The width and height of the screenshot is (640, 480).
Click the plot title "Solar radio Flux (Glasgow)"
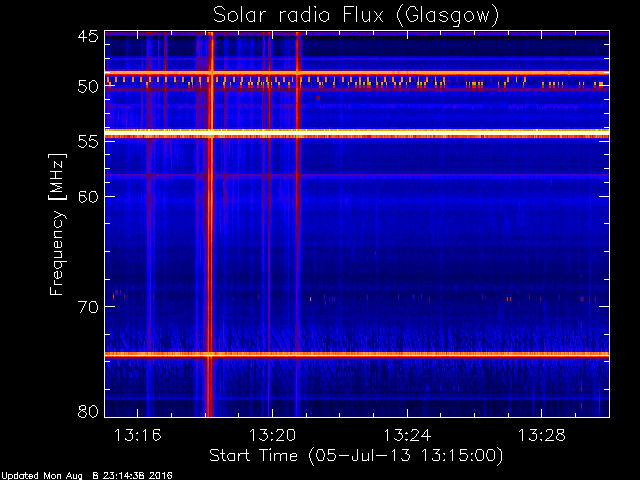[x=356, y=16]
